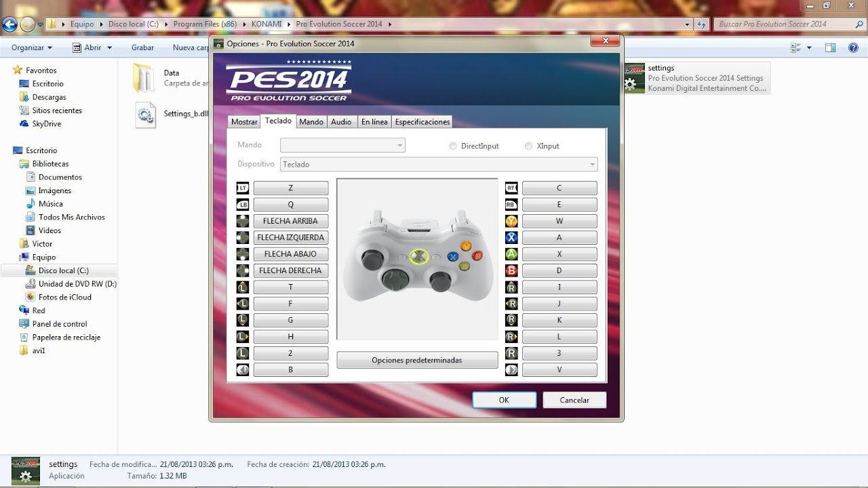
Task: Select SkyDrive in the navigation pane
Action: click(x=46, y=123)
